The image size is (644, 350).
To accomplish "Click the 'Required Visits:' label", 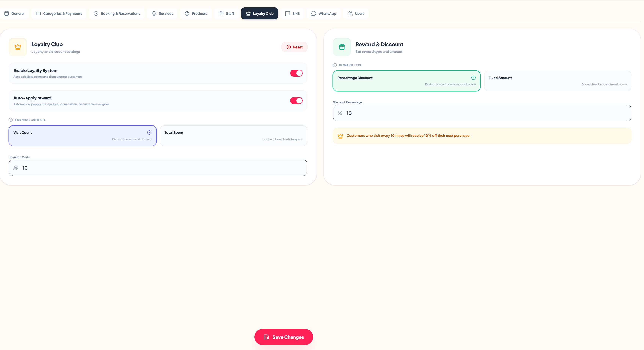I will click(20, 157).
